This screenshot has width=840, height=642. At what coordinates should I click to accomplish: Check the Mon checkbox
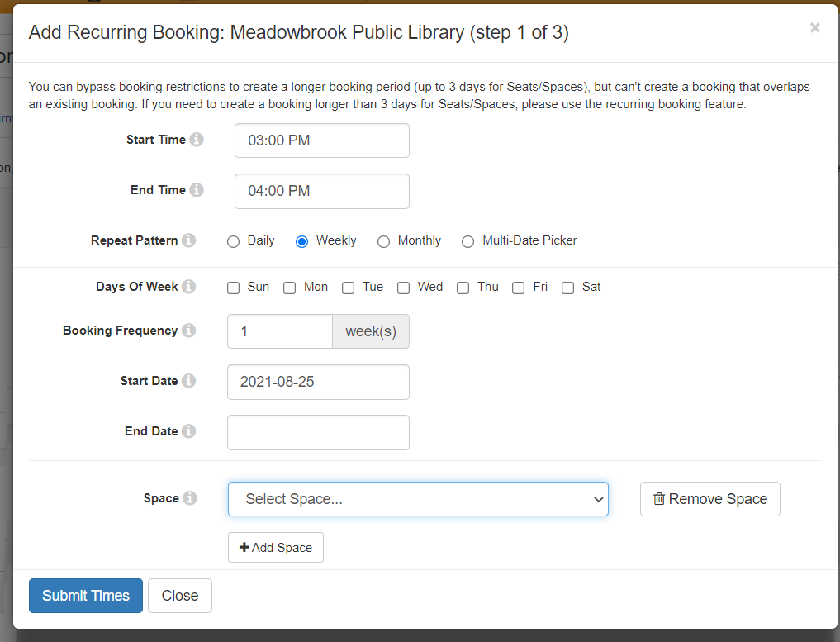289,288
